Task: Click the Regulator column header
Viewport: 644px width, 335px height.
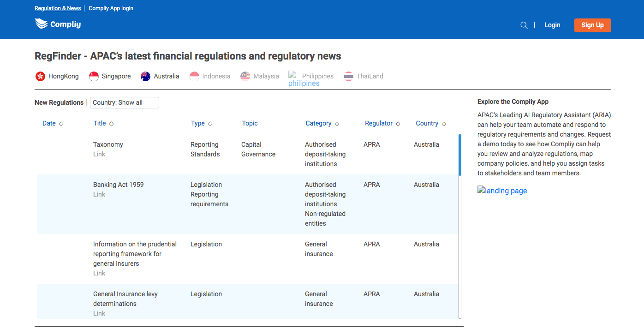Action: (x=379, y=123)
